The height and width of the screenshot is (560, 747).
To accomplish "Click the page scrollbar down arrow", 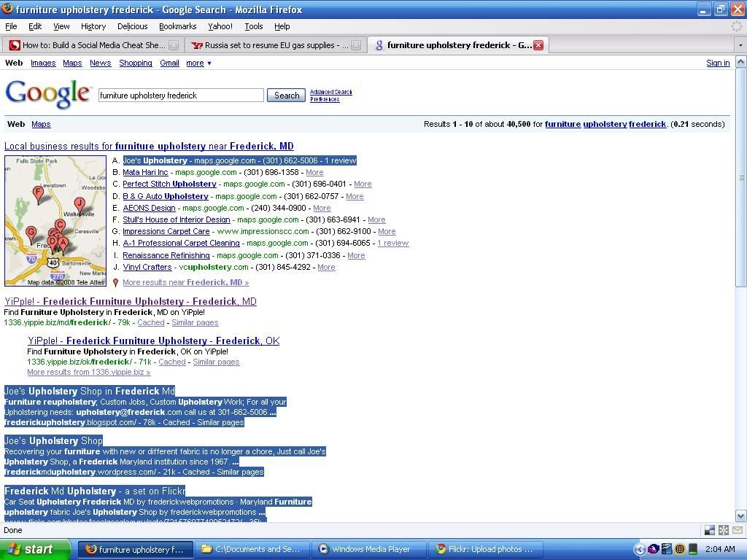I will click(x=741, y=516).
